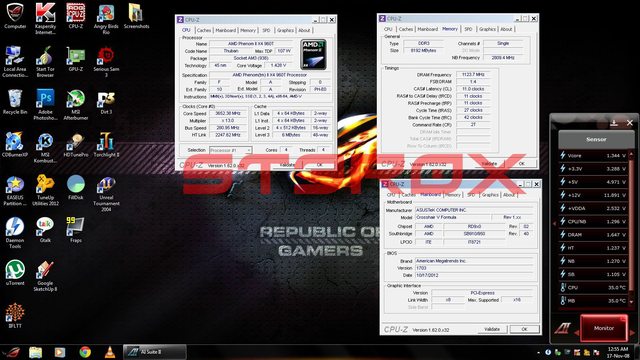Click the ROG Start button

(x=12, y=352)
